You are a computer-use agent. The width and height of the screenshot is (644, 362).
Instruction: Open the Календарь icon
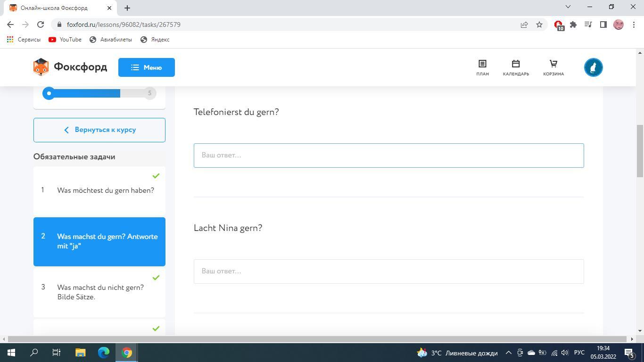516,67
